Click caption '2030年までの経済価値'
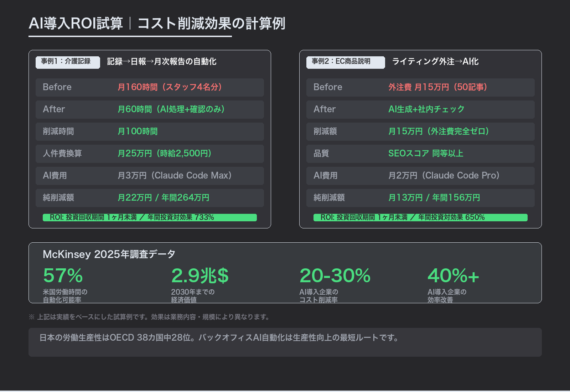Screen dimensions: 570x392 [193, 296]
